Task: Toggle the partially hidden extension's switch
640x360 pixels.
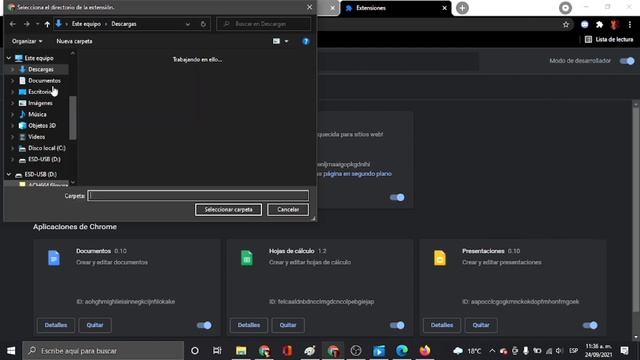Action: [397, 198]
